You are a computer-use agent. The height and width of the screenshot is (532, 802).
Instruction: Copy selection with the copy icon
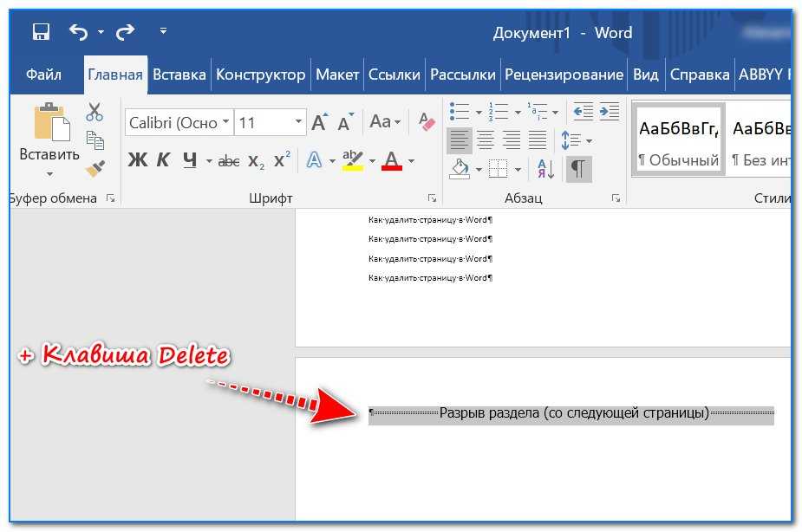(95, 140)
